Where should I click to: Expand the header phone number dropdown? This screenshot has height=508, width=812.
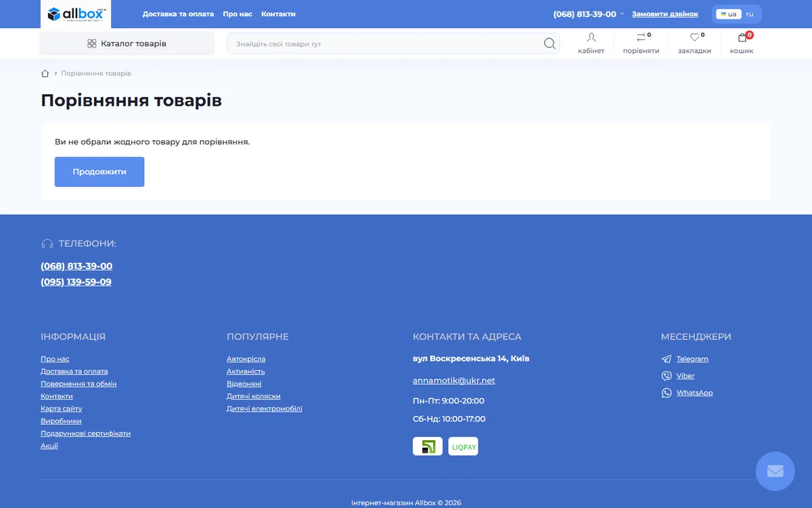click(622, 14)
